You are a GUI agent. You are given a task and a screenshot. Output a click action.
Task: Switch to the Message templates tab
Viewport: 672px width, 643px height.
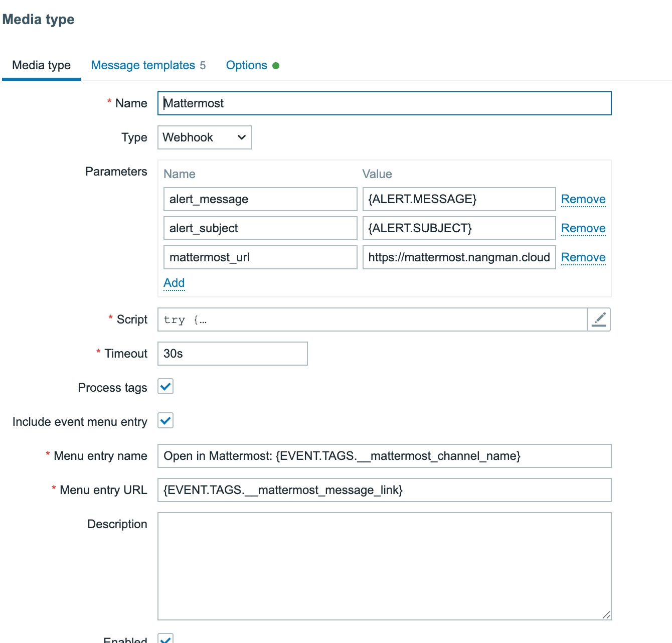pyautogui.click(x=148, y=65)
